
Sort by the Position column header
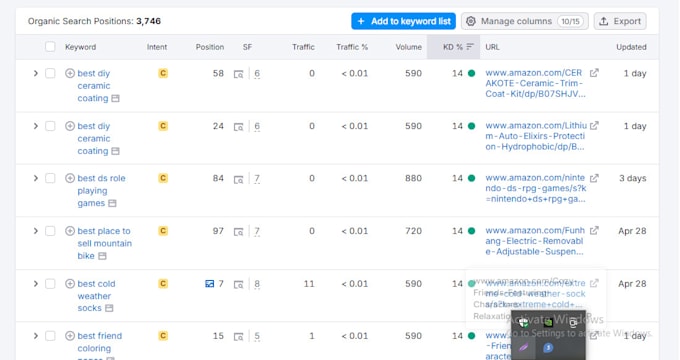tap(210, 47)
